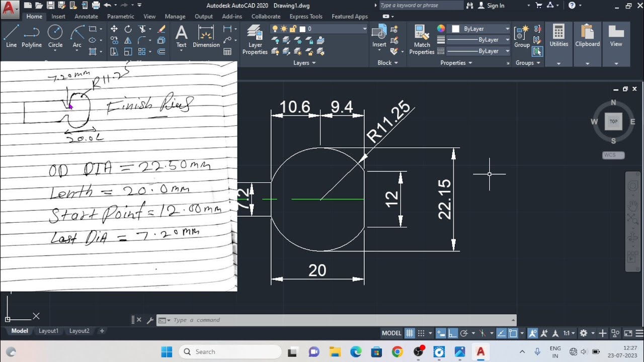Expand the Layers panel flyout
The width and height of the screenshot is (644, 362).
click(x=304, y=63)
